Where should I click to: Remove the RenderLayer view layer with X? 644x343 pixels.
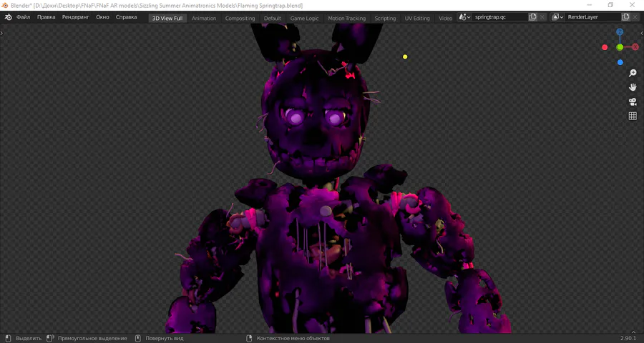(635, 17)
